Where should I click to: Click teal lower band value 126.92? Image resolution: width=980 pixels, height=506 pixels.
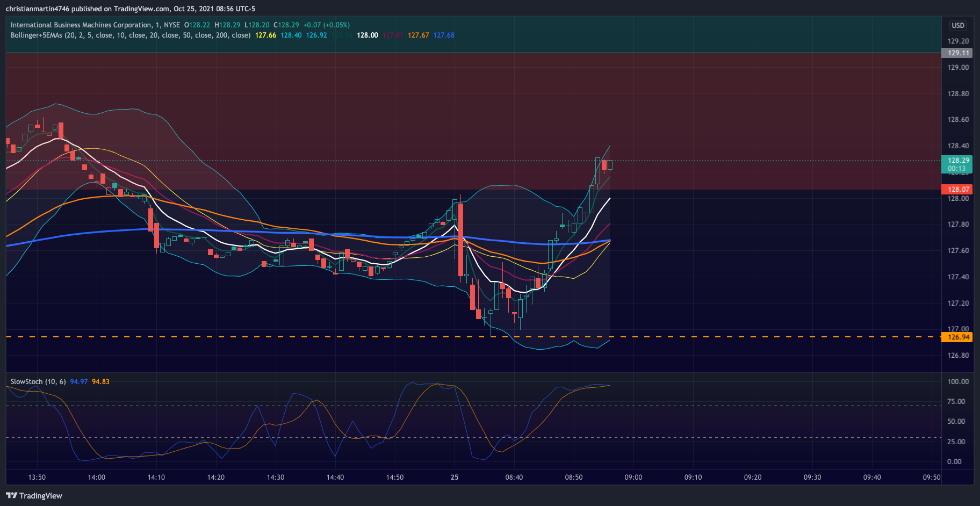316,35
